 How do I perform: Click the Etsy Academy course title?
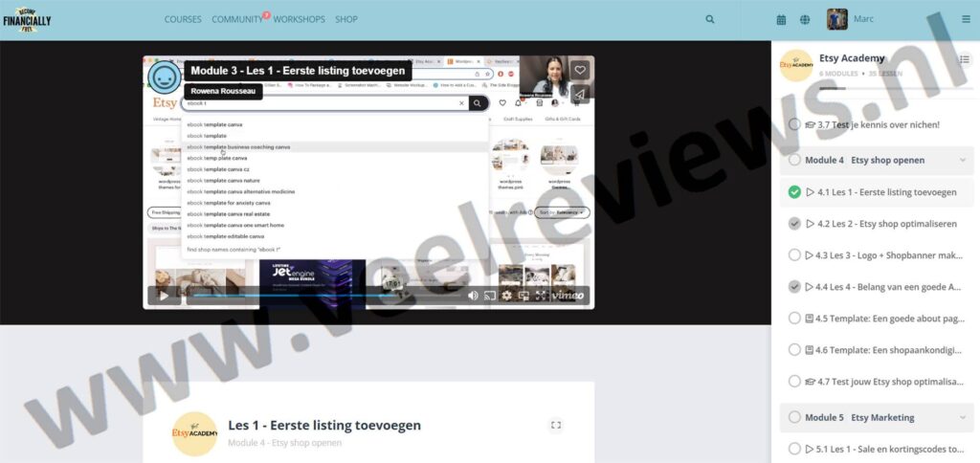coord(852,58)
